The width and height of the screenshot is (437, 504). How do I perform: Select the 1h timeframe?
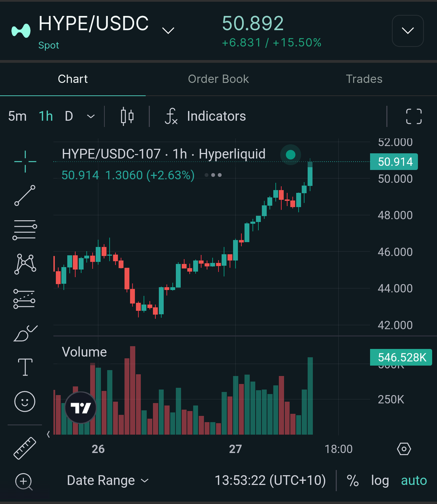[46, 116]
